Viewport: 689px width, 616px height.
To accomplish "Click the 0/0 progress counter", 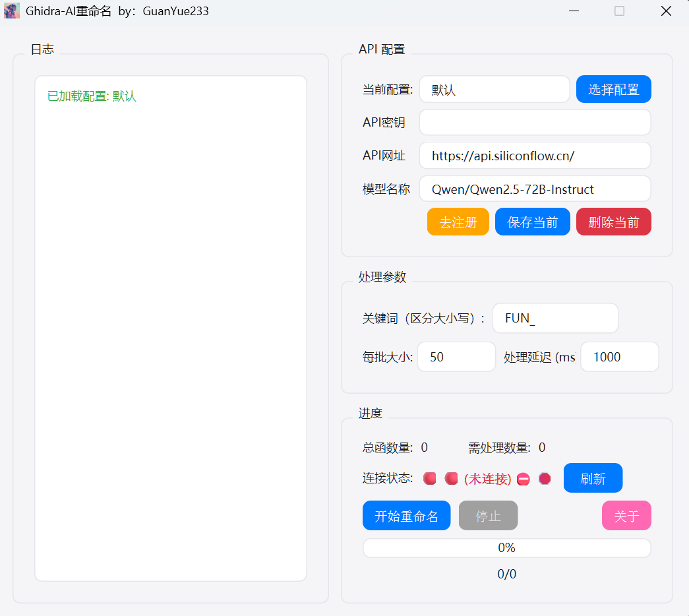I will [x=506, y=574].
